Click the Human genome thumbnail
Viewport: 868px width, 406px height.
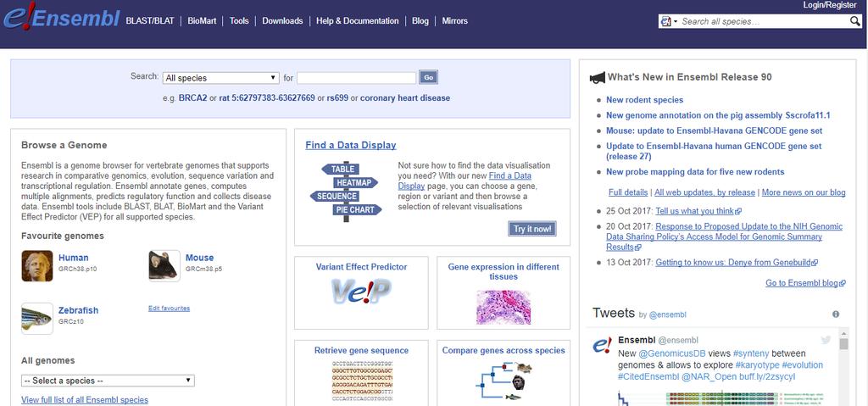point(37,266)
